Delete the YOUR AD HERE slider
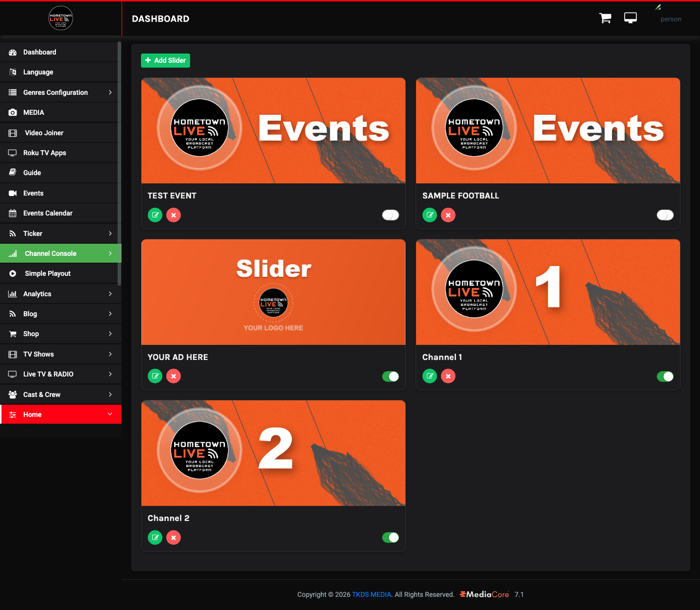 click(x=174, y=376)
